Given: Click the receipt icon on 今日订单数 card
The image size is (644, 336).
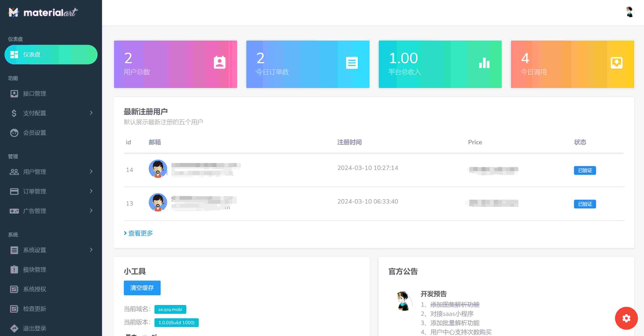Looking at the screenshot, I should 352,63.
